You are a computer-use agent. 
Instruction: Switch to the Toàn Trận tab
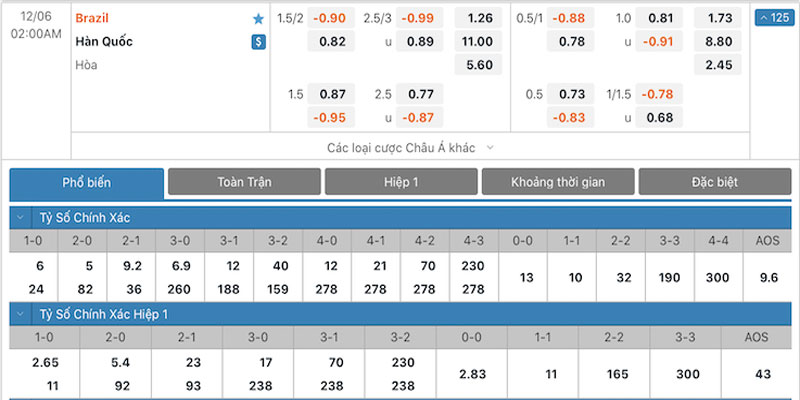coord(244,182)
